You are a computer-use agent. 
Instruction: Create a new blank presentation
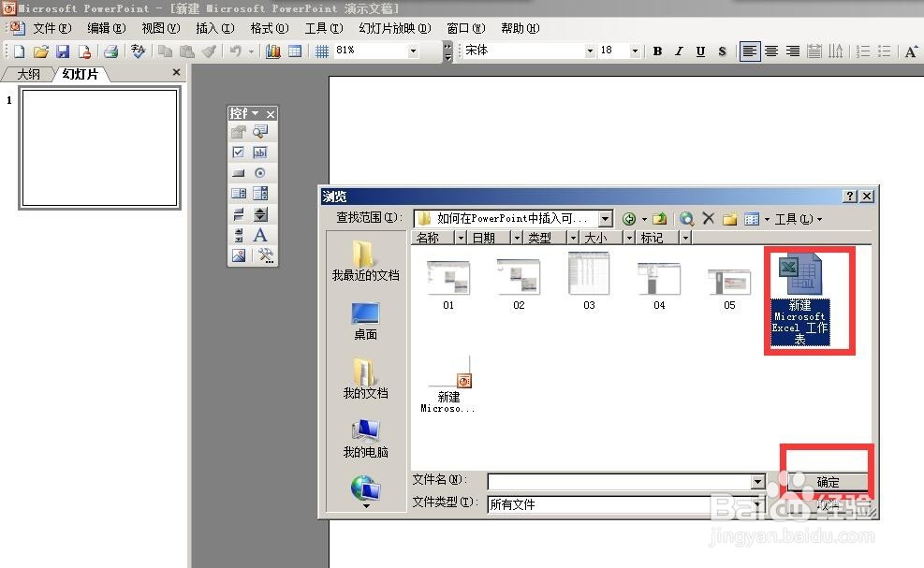point(19,51)
